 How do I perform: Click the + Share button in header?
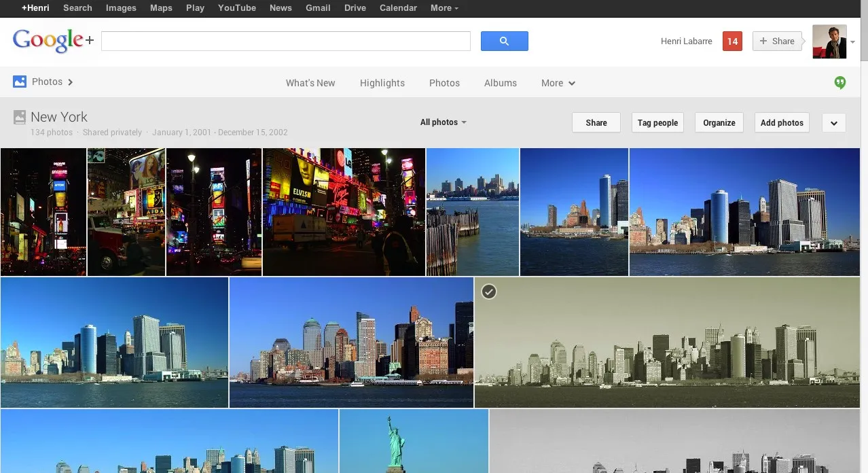pos(777,41)
